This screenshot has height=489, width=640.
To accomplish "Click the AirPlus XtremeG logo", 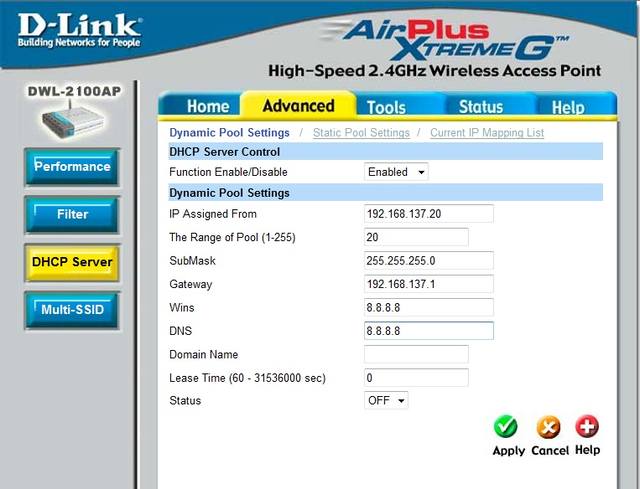I will point(445,40).
